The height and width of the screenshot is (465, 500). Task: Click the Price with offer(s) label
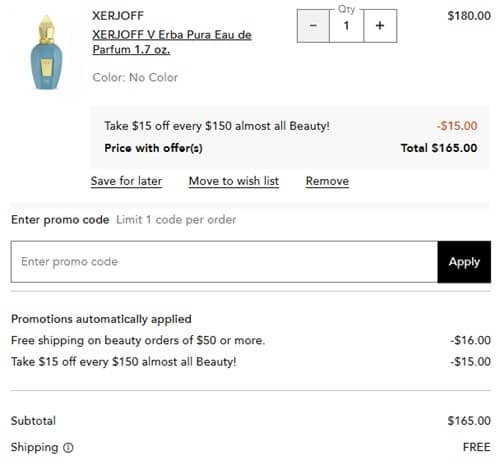click(x=153, y=148)
